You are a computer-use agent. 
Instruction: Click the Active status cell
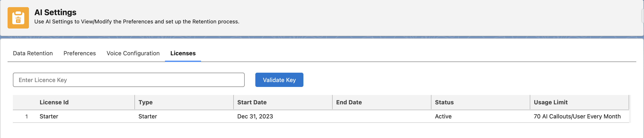(x=443, y=116)
